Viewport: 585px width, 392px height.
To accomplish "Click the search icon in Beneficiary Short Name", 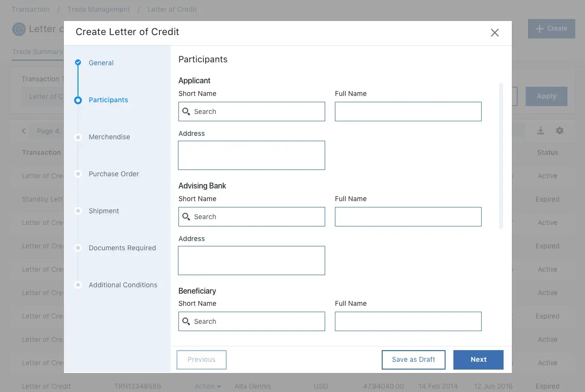I will coord(186,321).
